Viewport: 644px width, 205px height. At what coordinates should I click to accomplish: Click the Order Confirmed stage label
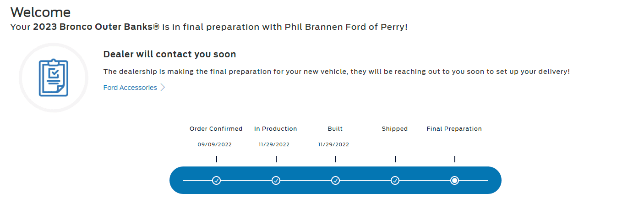tap(216, 129)
